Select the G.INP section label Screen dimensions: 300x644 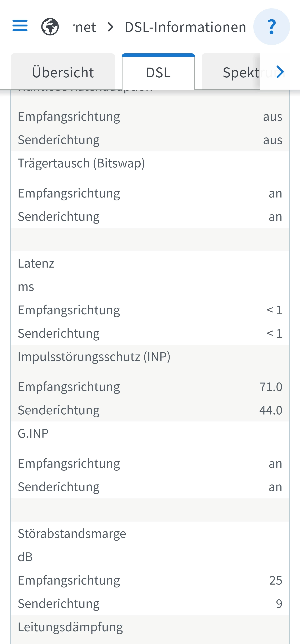tap(33, 433)
